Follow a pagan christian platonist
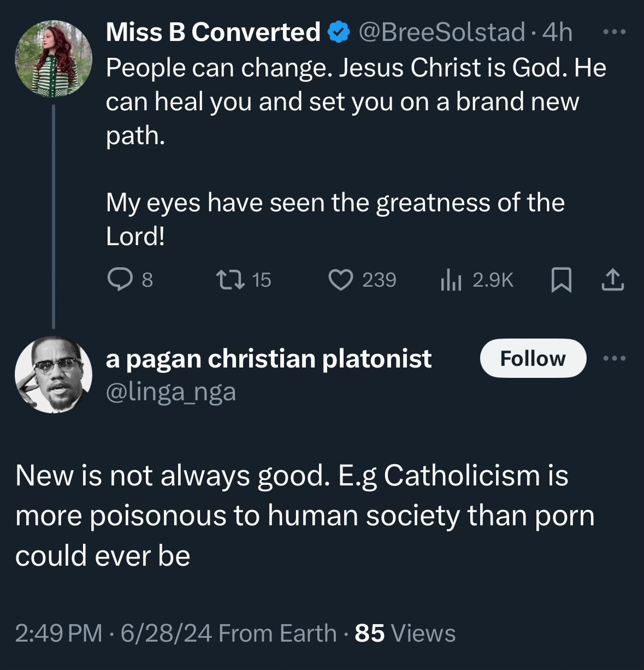Screen dimensions: 644x670 pos(533,359)
